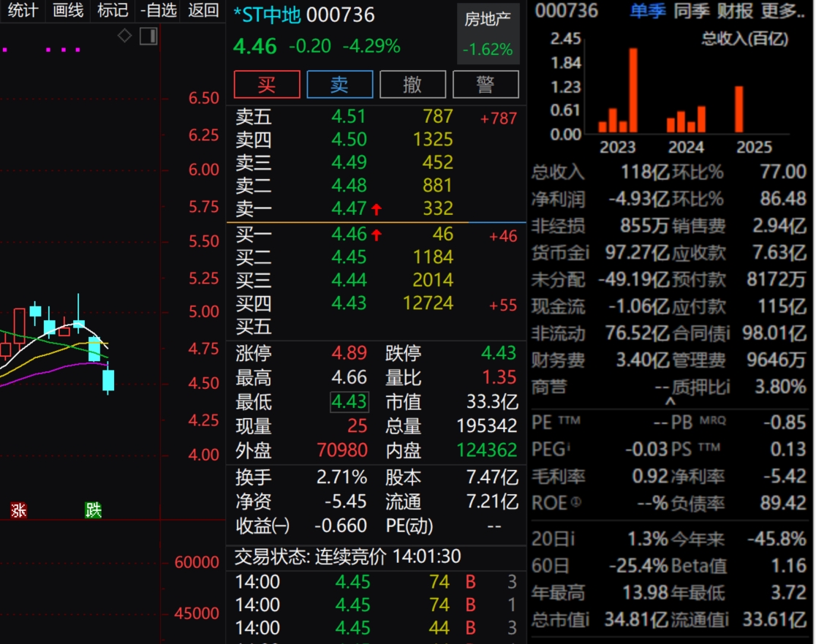
Task: Click 换手 value 2.71%
Action: click(x=341, y=477)
